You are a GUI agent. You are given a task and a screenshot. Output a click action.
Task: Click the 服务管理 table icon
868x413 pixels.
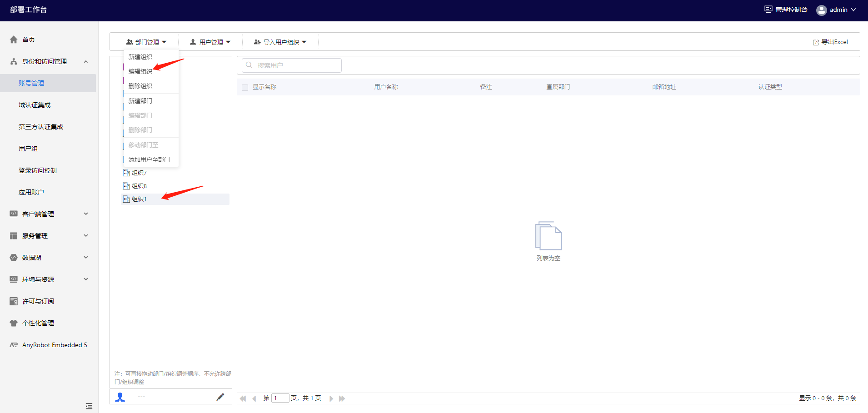click(14, 236)
